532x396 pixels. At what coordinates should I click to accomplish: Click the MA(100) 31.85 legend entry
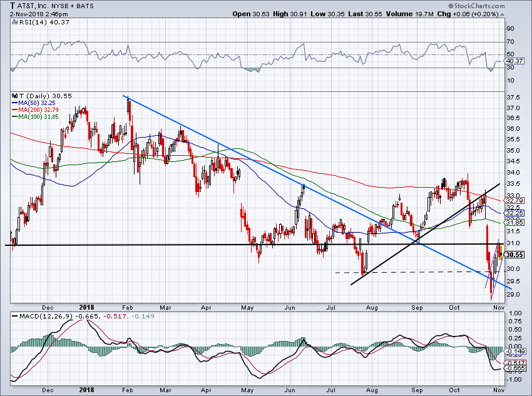[x=35, y=116]
